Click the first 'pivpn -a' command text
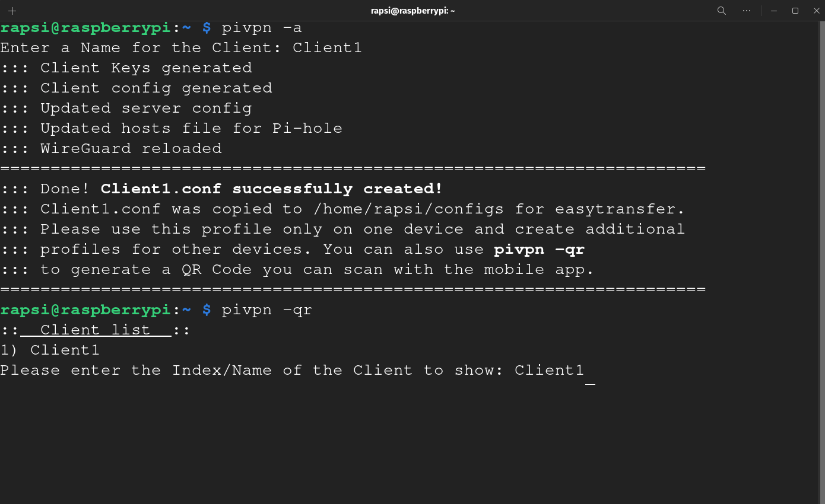The height and width of the screenshot is (504, 825). (x=262, y=28)
